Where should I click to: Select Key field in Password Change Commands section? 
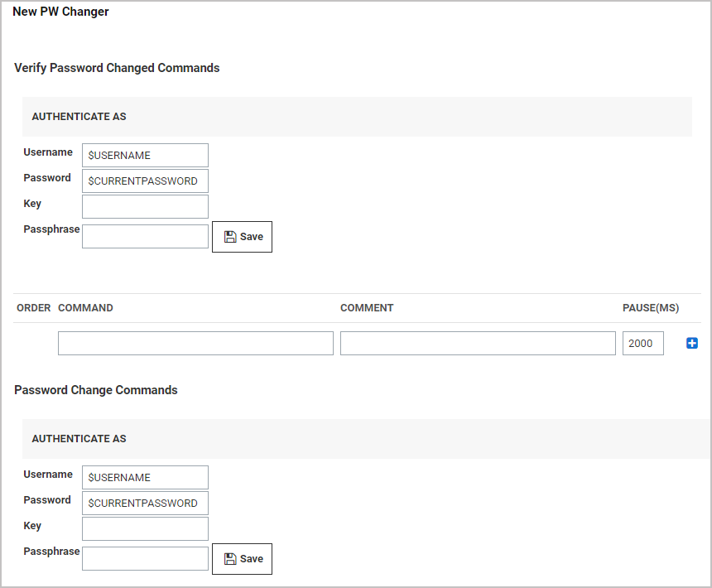click(145, 528)
